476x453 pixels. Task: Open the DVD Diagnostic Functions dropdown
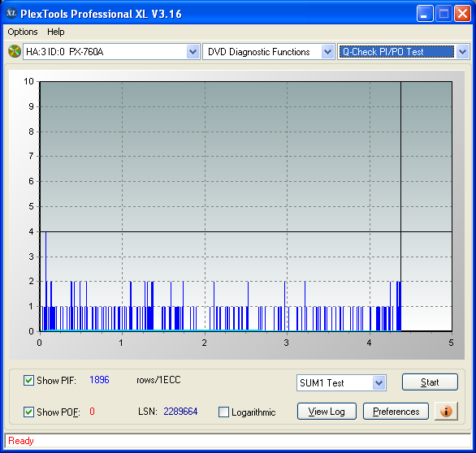coord(327,52)
